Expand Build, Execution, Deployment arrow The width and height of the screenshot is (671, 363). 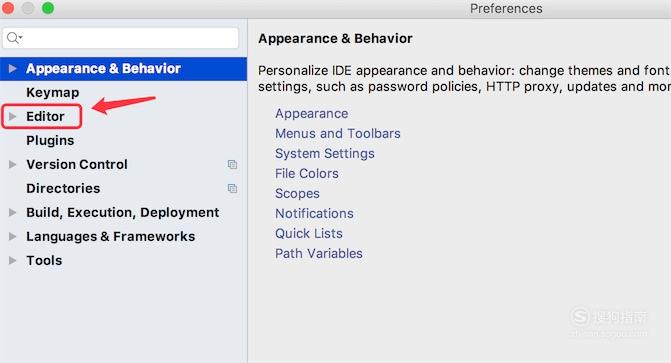tap(12, 212)
